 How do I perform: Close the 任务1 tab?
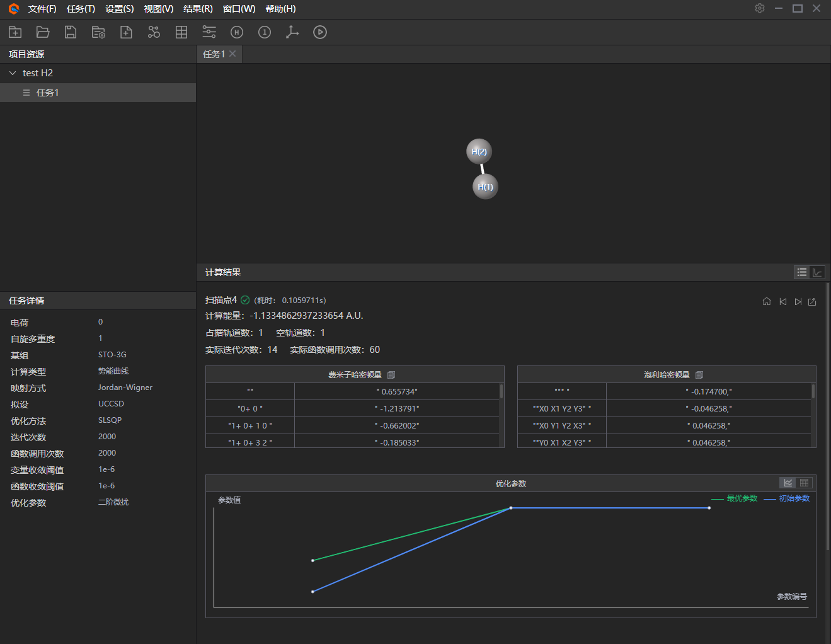232,54
